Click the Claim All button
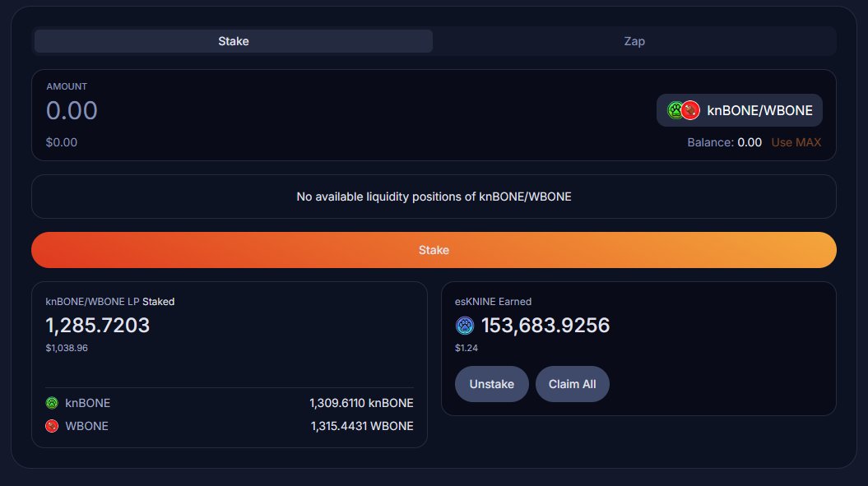This screenshot has height=486, width=868. coord(572,384)
